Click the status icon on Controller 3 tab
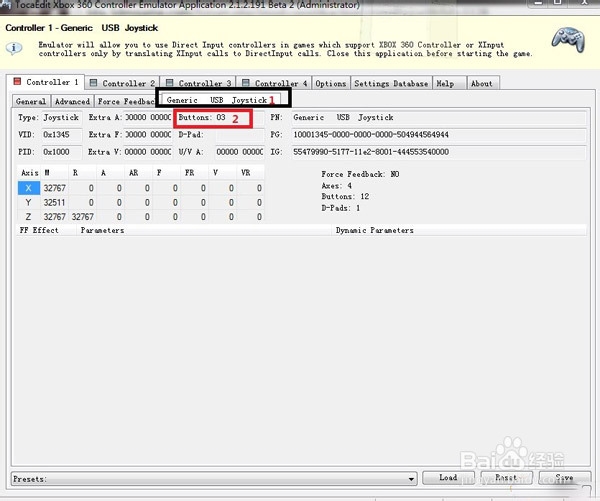 tap(170, 82)
